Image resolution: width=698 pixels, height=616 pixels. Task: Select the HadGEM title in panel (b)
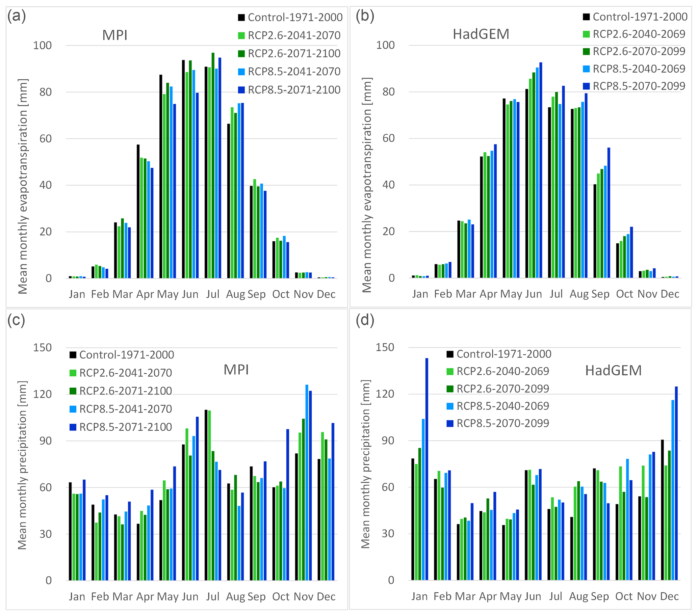point(481,34)
